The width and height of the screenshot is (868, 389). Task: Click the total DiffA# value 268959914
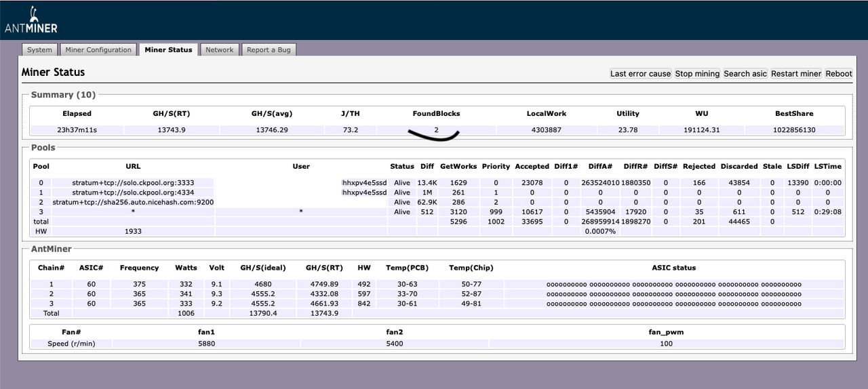click(600, 221)
